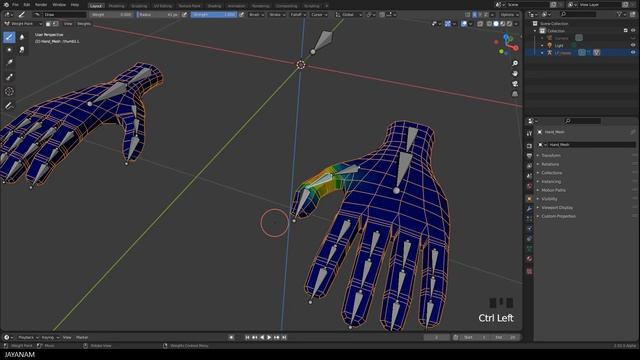640x360 pixels.
Task: Toggle radius pressure sensitivity icon
Action: (184, 15)
